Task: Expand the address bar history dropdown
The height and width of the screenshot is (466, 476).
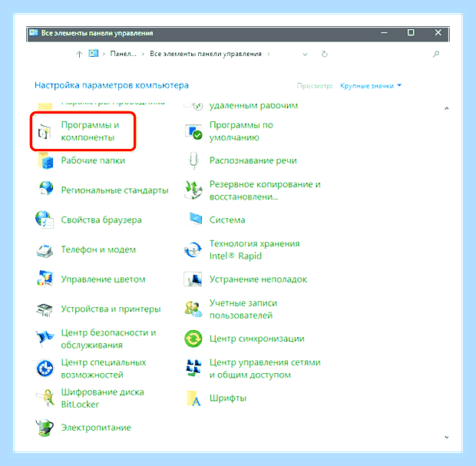Action: point(305,55)
